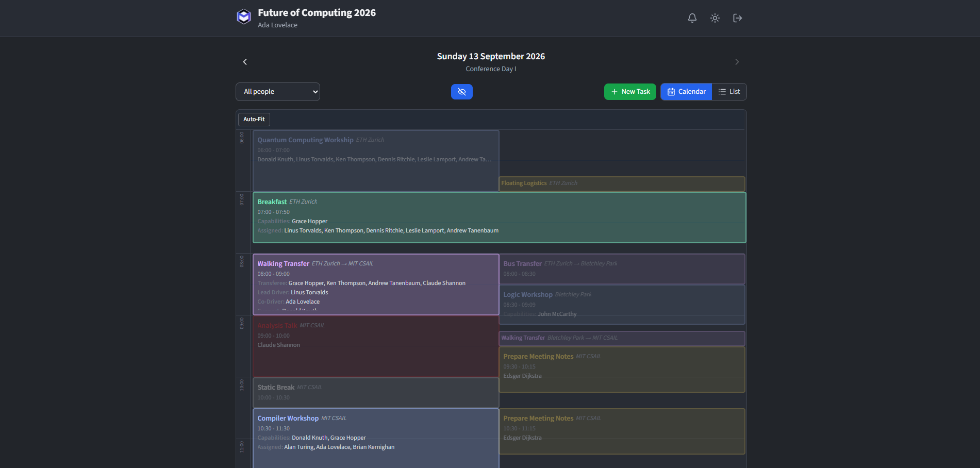Viewport: 980px width, 468px height.
Task: Click the 06:00 time label
Action: tap(242, 138)
